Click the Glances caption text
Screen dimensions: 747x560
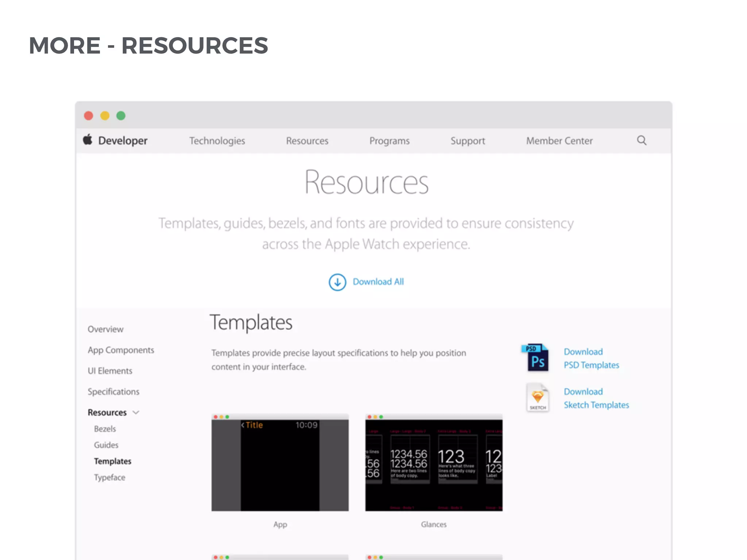pos(433,524)
